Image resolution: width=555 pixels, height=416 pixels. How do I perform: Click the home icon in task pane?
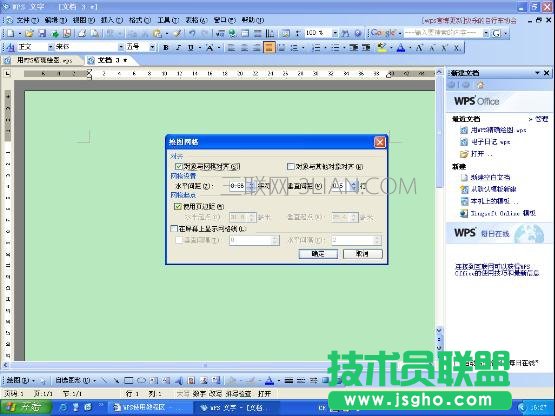pyautogui.click(x=480, y=85)
